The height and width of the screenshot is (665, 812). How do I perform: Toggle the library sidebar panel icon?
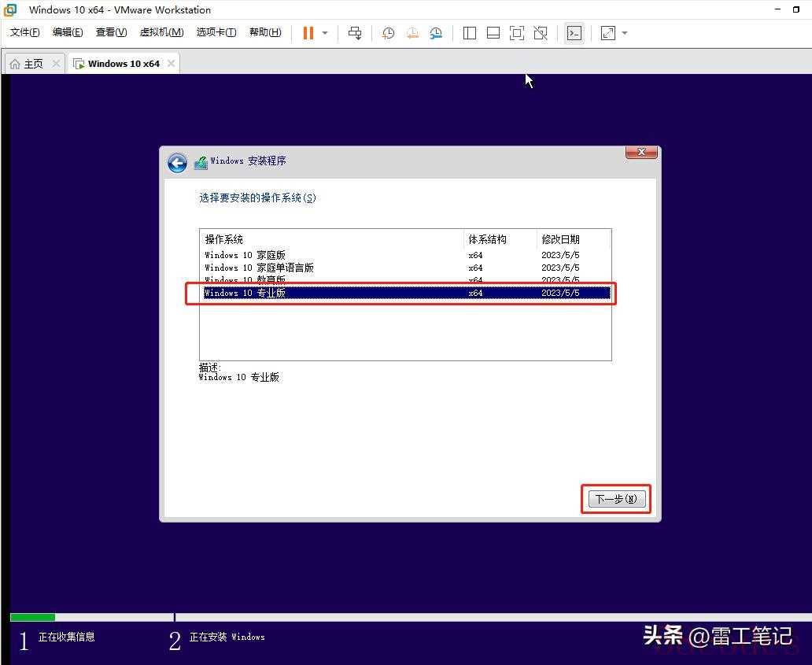click(x=470, y=33)
